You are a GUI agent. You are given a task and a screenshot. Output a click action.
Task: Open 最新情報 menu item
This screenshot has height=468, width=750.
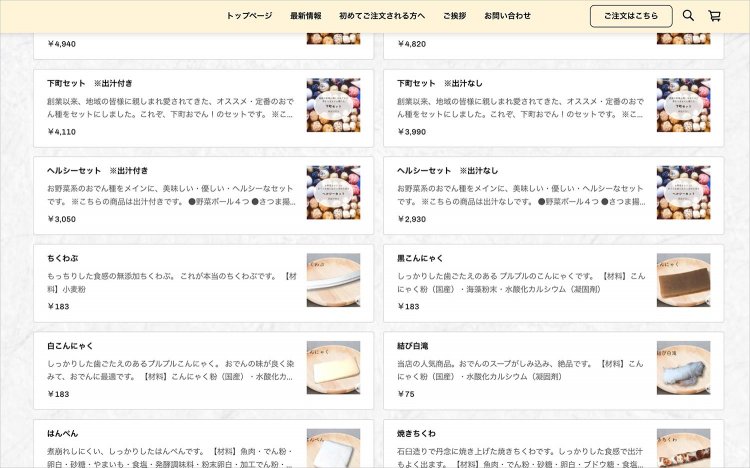tap(306, 16)
